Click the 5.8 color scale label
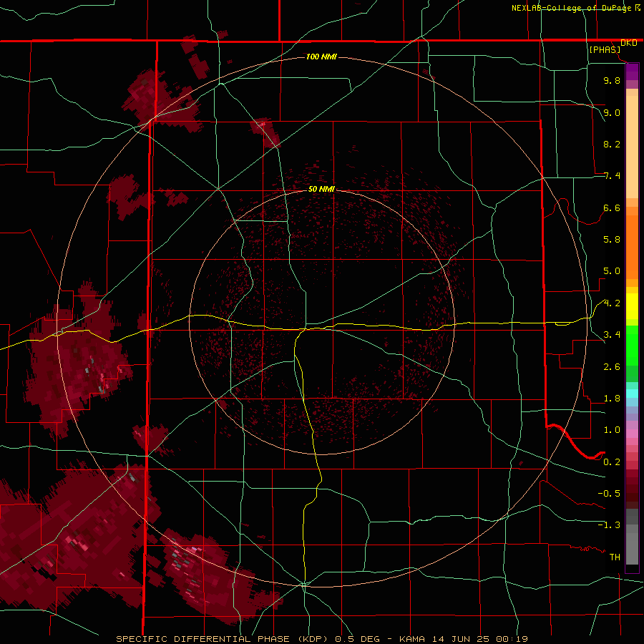This screenshot has width=644, height=644. coord(612,240)
